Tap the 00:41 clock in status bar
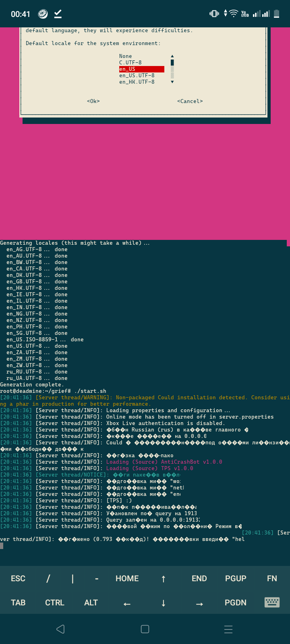The width and height of the screenshot is (290, 644). (21, 14)
